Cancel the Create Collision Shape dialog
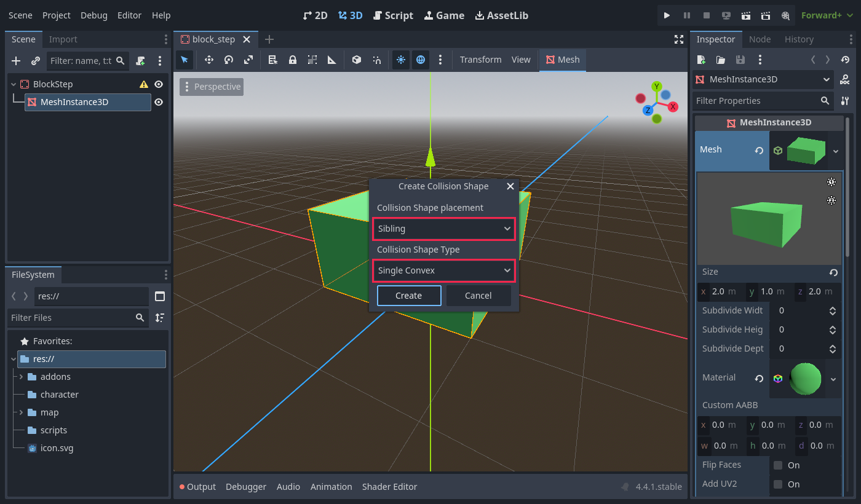The image size is (861, 504). (x=478, y=296)
